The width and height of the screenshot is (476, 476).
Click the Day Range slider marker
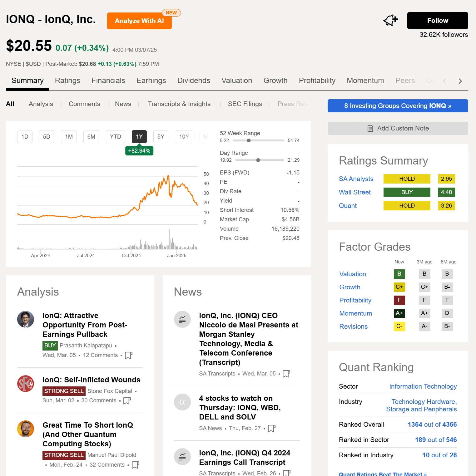click(x=258, y=160)
